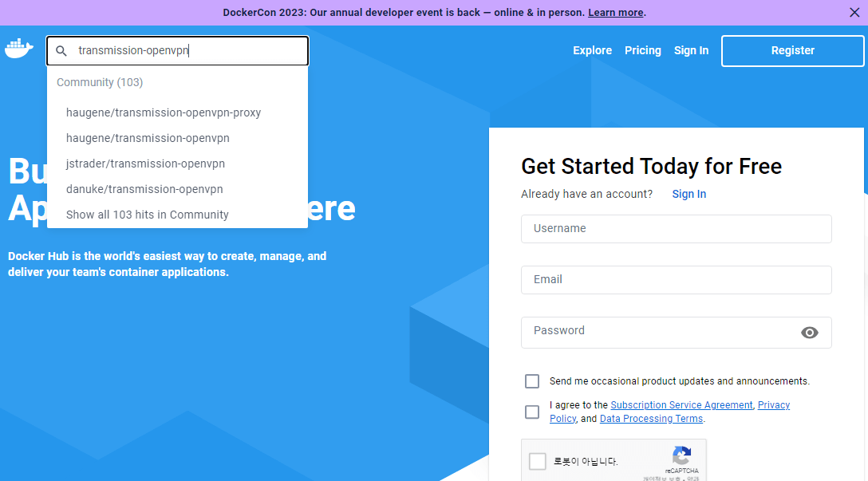Click the Email field
The width and height of the screenshot is (868, 481).
pos(676,279)
